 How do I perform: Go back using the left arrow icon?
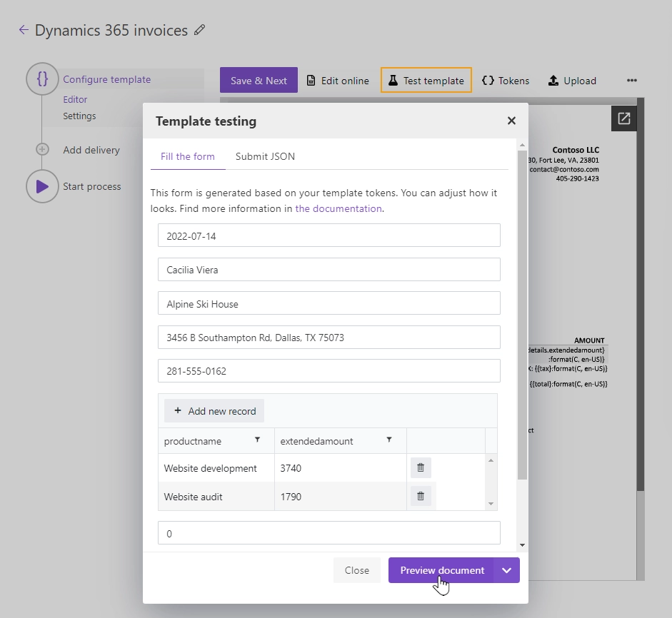pyautogui.click(x=24, y=29)
